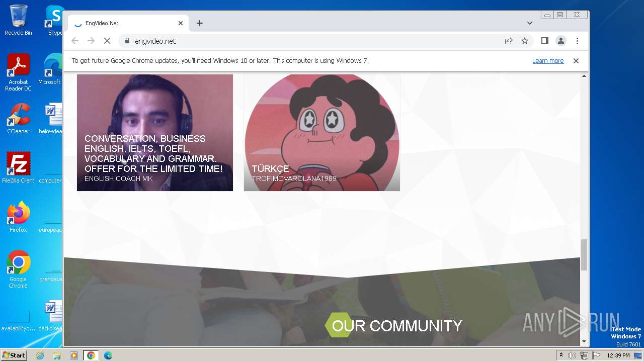Share this page from the address bar
This screenshot has height=362, width=644.
click(509, 41)
